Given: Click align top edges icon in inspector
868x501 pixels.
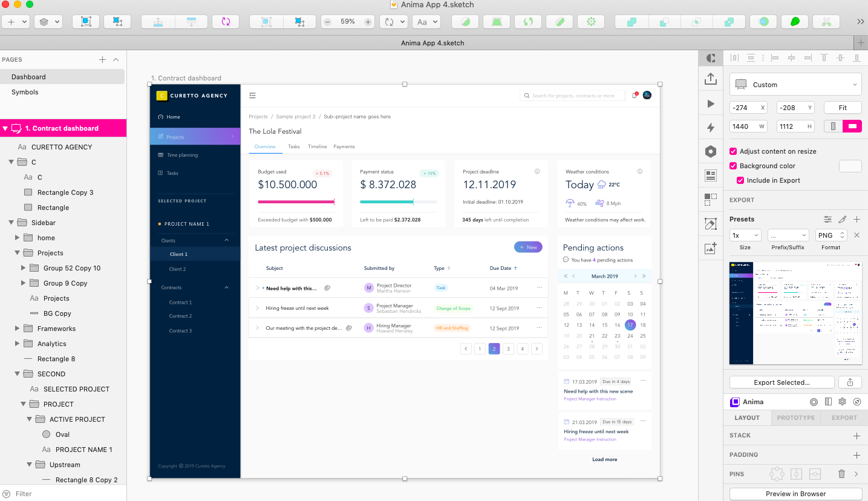Looking at the screenshot, I should pos(824,58).
